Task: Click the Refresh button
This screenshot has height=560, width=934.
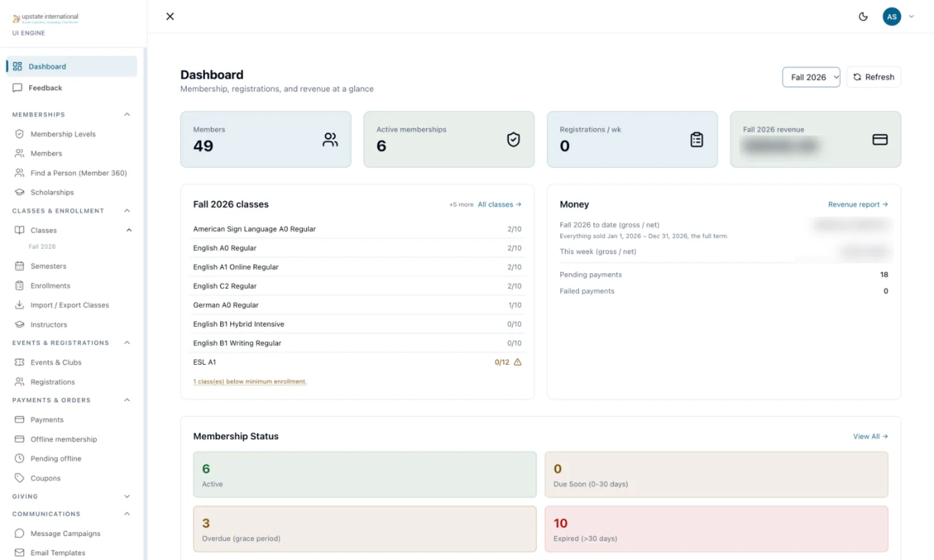Action: tap(873, 77)
